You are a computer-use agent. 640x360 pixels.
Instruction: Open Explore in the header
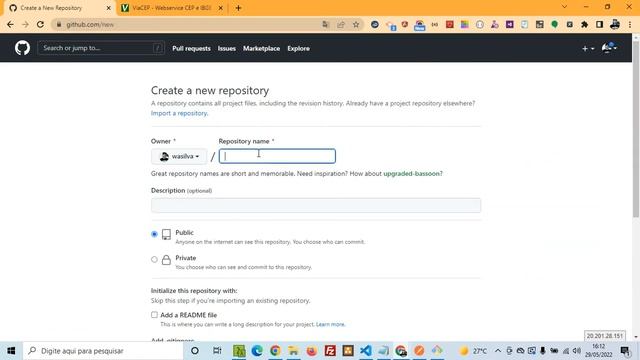pyautogui.click(x=298, y=49)
